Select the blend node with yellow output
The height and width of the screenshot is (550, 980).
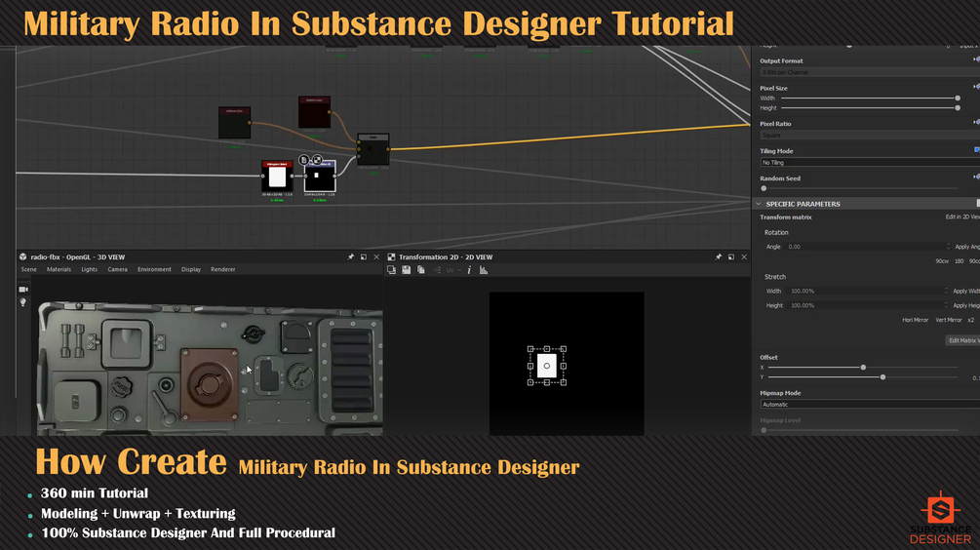point(373,149)
